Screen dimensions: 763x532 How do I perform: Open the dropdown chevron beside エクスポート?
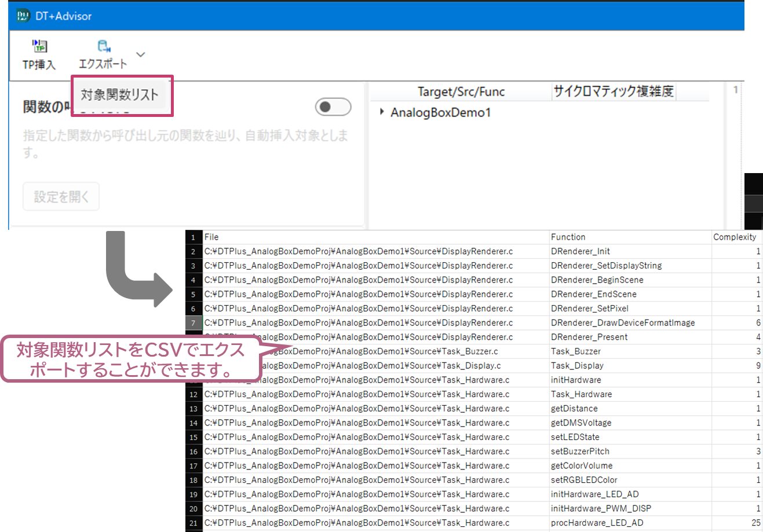(140, 55)
